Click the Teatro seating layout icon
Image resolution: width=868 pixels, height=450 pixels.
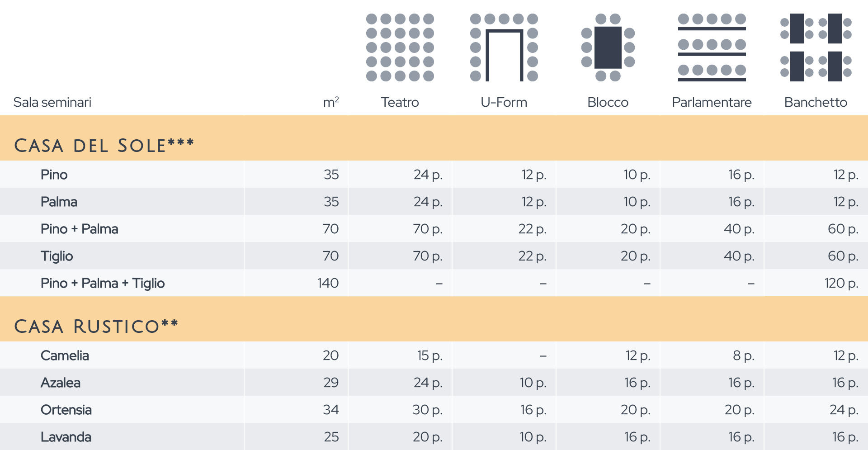(x=400, y=47)
